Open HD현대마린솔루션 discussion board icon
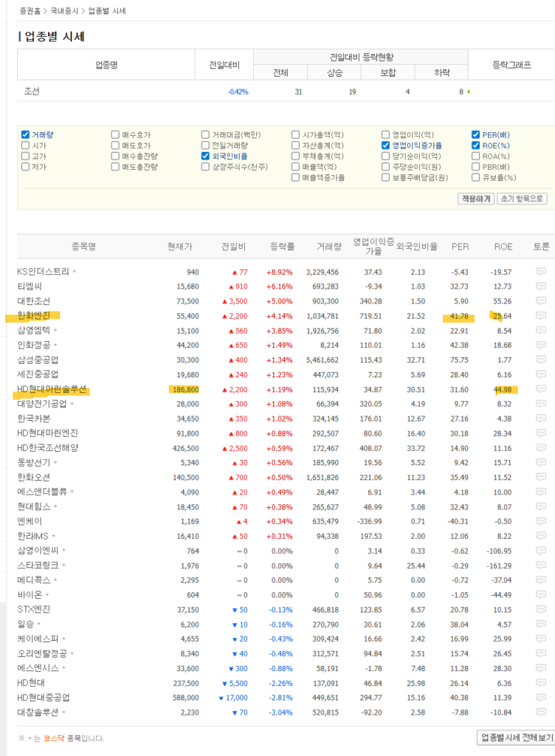The image size is (555, 756). 540,389
